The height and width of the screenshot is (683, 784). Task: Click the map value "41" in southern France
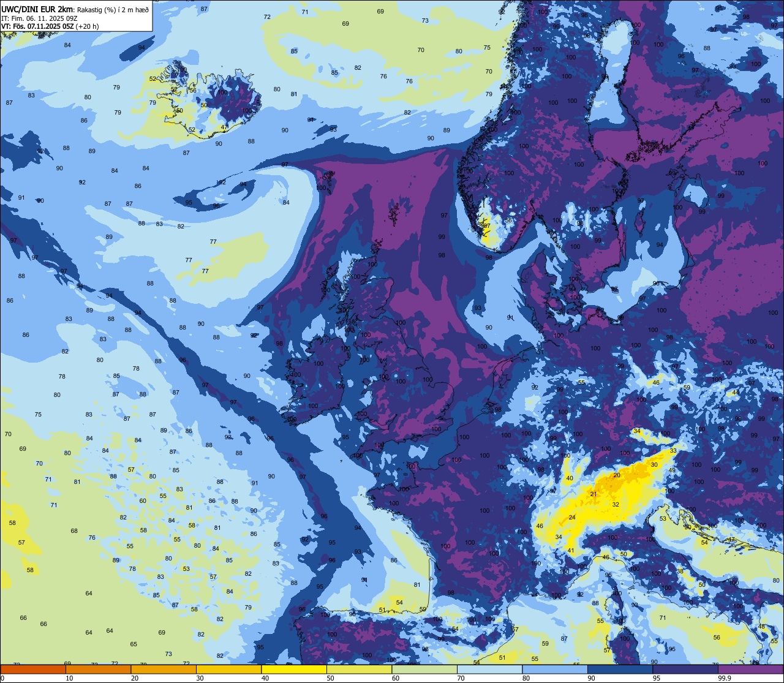pyautogui.click(x=571, y=550)
